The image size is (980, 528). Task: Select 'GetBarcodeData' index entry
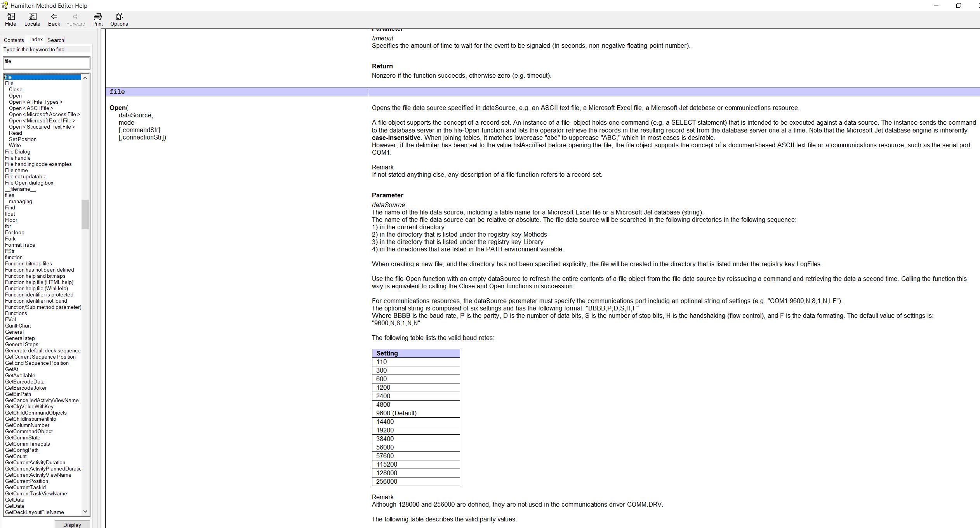24,382
